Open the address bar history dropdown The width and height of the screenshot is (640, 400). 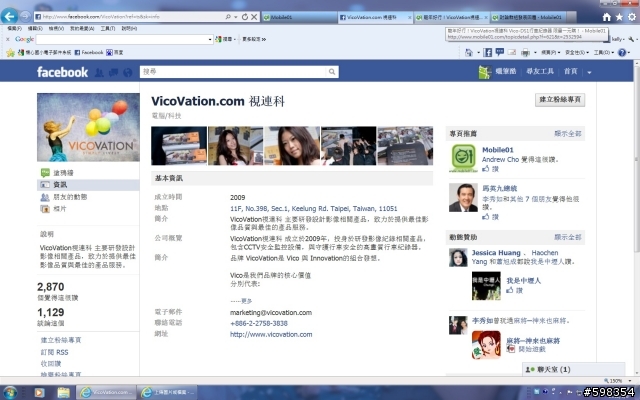[x=236, y=17]
